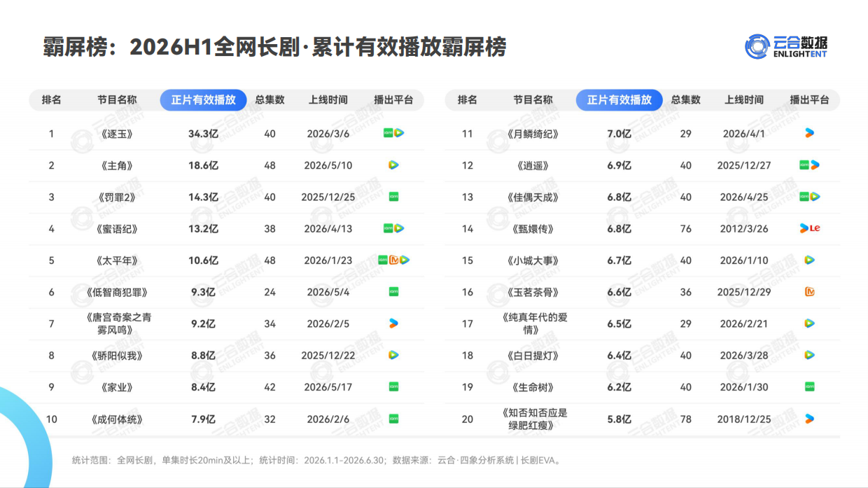Click the left table 总集数 header

click(270, 100)
